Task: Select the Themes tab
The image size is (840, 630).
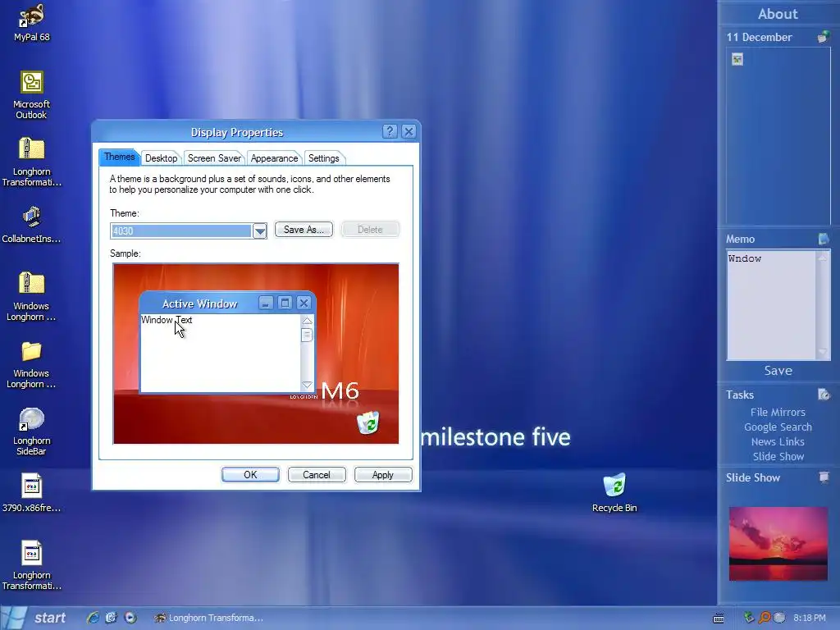Action: coord(120,157)
